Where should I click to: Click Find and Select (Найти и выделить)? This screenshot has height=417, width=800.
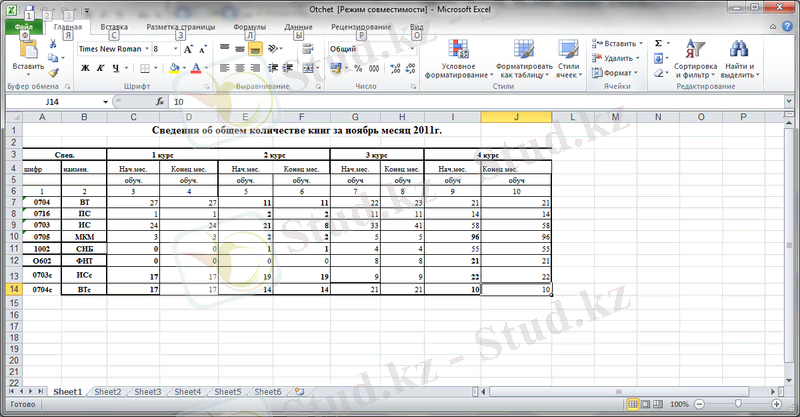[738, 57]
